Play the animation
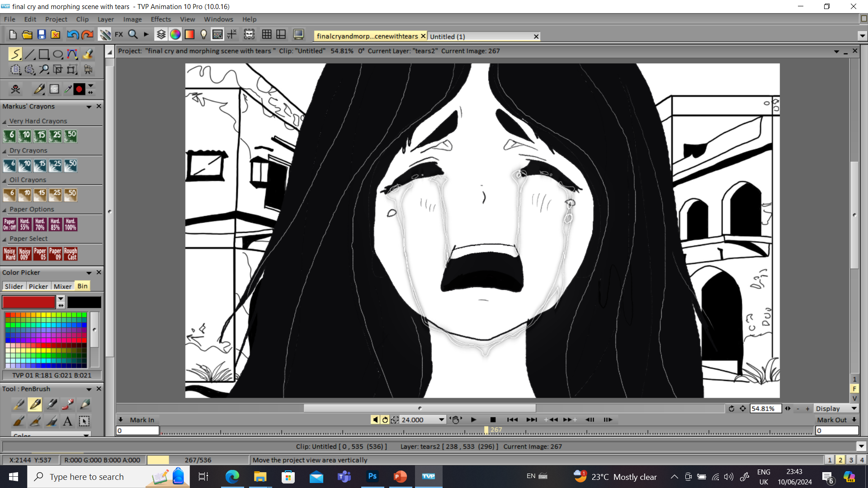868x488 pixels. coord(473,420)
